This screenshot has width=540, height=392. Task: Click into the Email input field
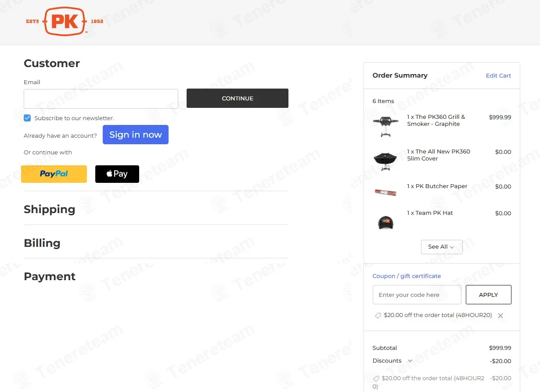101,99
